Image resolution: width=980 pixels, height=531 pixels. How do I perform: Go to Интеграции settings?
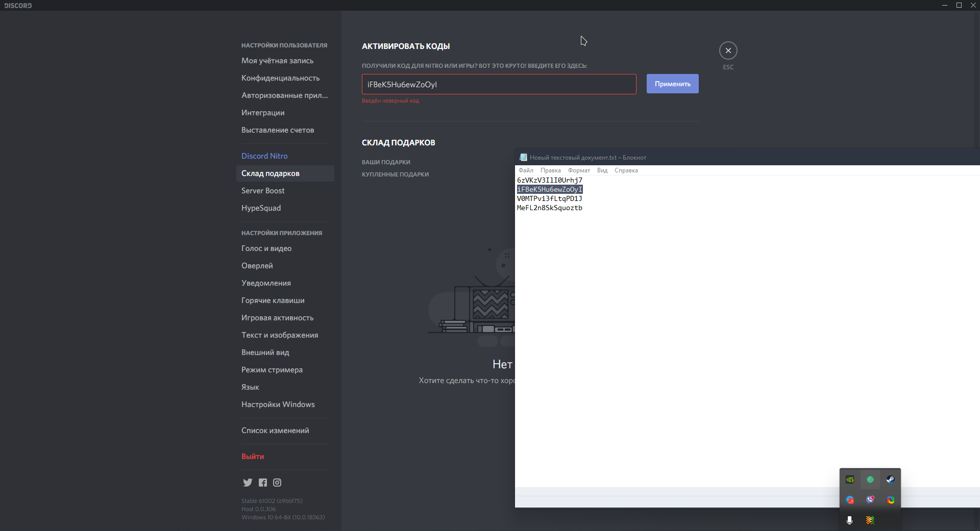[x=285, y=113]
